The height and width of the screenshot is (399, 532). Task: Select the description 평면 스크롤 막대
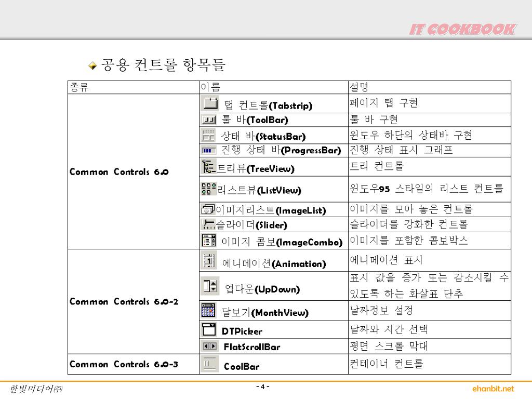(389, 346)
